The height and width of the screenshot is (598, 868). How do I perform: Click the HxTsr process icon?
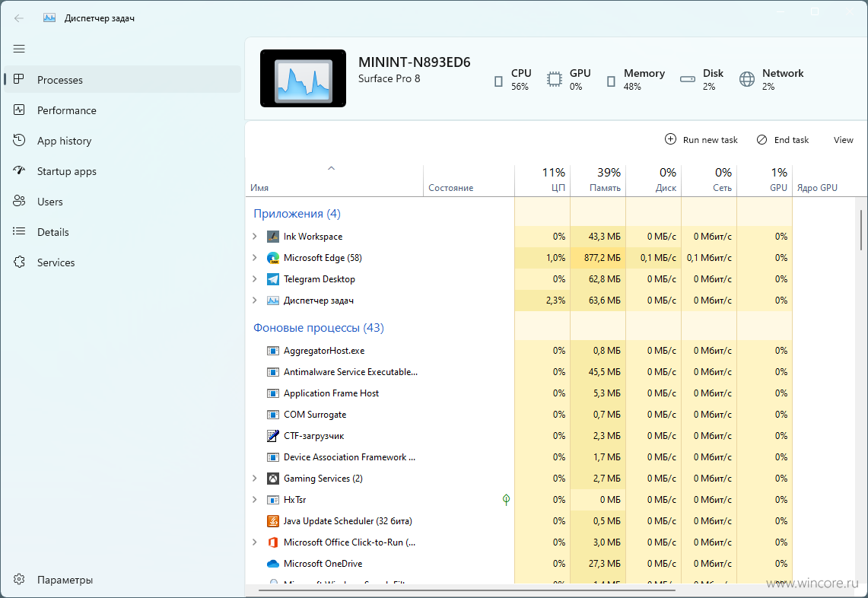pyautogui.click(x=273, y=499)
